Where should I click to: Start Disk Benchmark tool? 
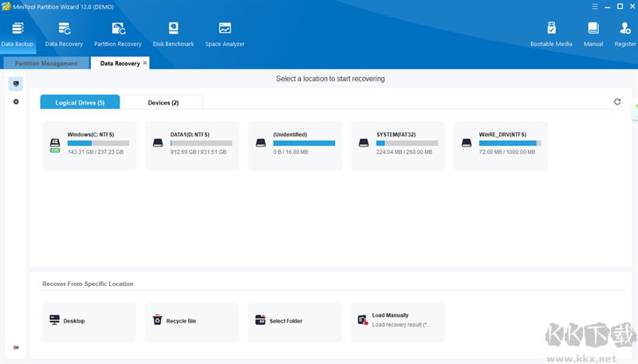(x=173, y=33)
